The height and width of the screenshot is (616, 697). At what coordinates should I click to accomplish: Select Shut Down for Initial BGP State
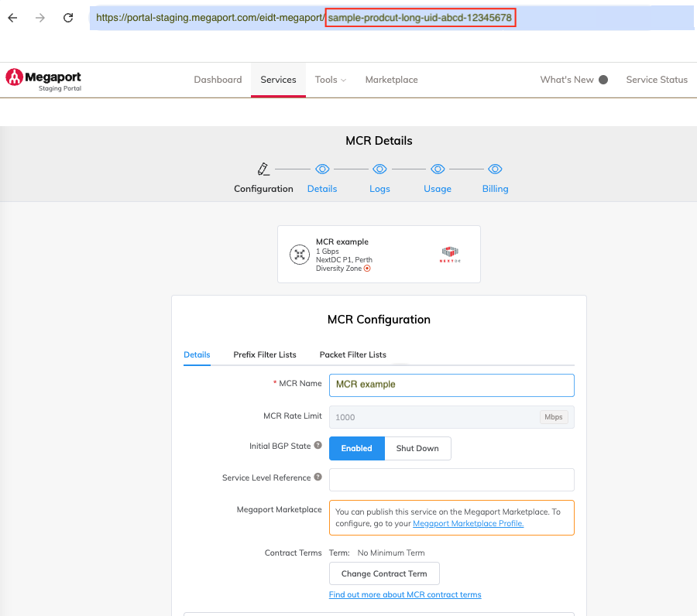point(417,448)
